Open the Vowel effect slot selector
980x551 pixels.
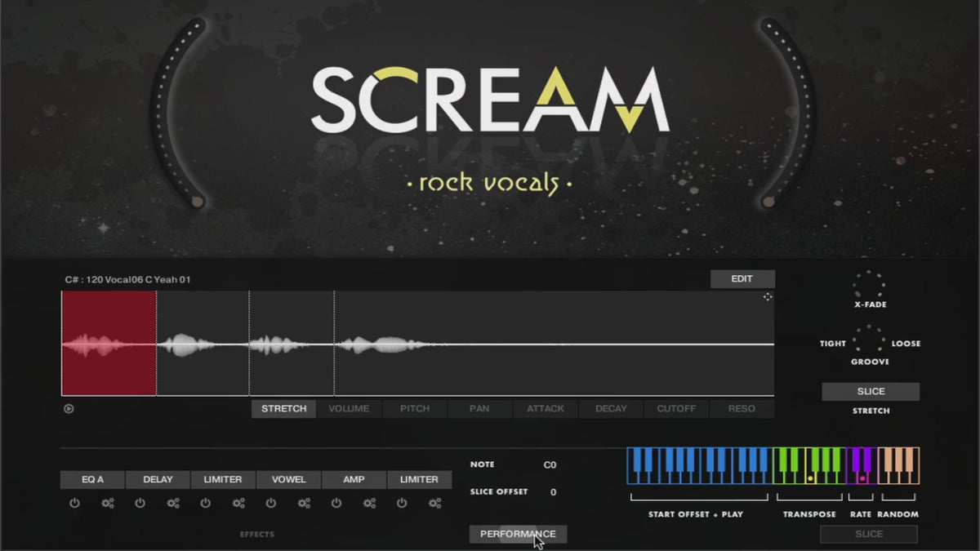pos(288,480)
